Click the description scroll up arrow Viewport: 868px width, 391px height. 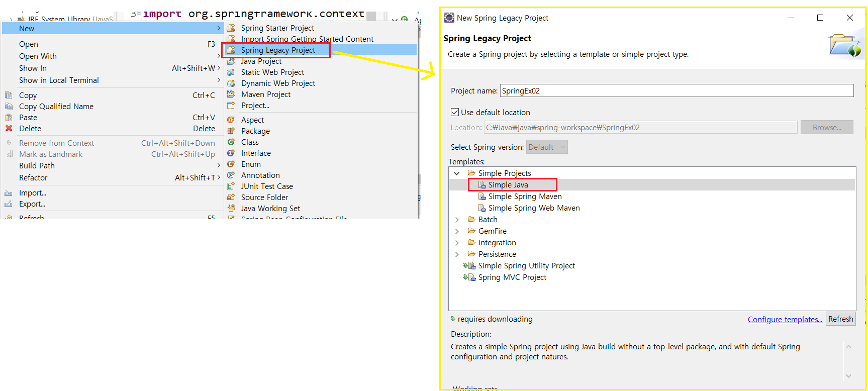[848, 347]
